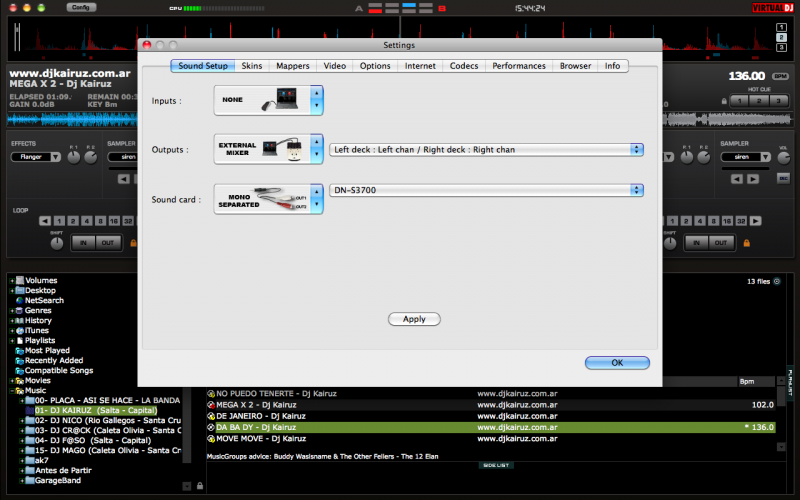The image size is (800, 500).
Task: Open the Left deck / Right deck channel dropdown
Action: coord(486,149)
